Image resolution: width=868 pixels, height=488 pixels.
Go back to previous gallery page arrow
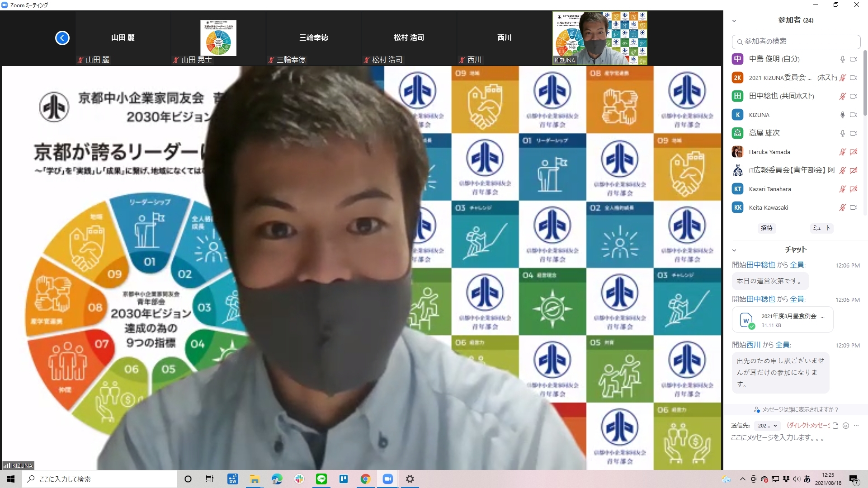62,38
